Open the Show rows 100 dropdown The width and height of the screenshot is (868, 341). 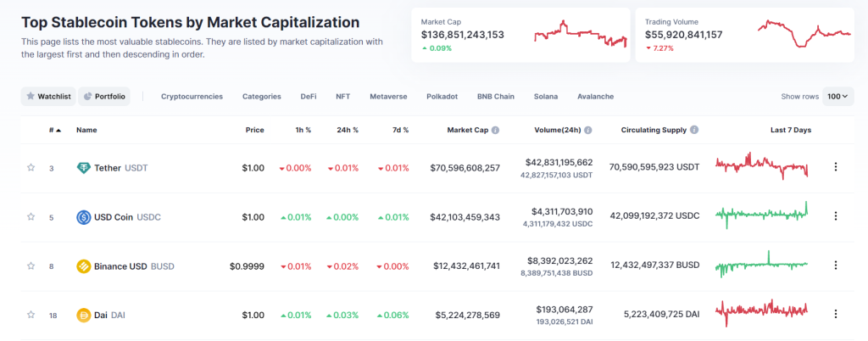pyautogui.click(x=837, y=97)
